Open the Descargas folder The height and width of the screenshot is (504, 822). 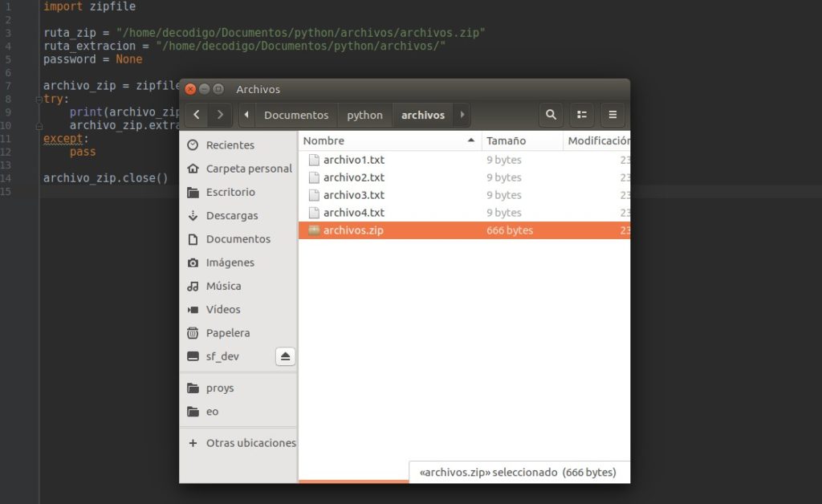[234, 216]
